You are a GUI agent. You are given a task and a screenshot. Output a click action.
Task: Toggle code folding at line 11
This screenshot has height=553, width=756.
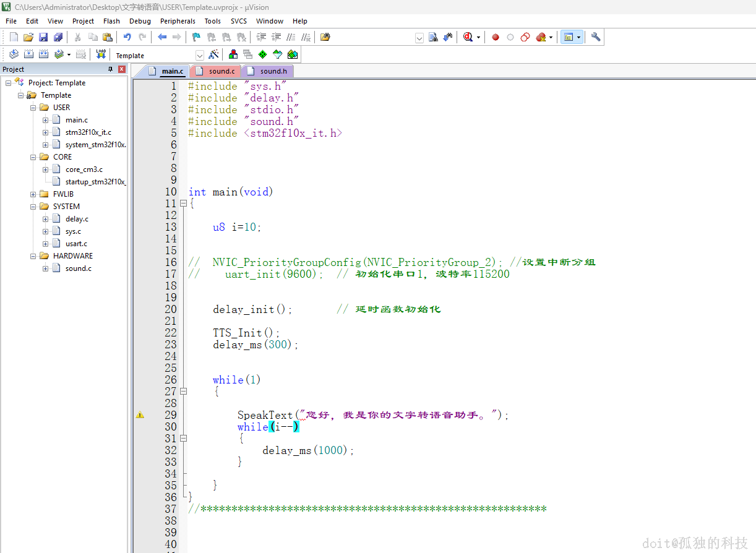coord(183,204)
